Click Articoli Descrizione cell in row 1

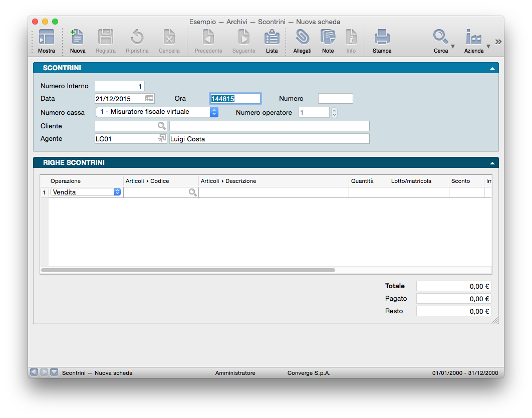(274, 192)
